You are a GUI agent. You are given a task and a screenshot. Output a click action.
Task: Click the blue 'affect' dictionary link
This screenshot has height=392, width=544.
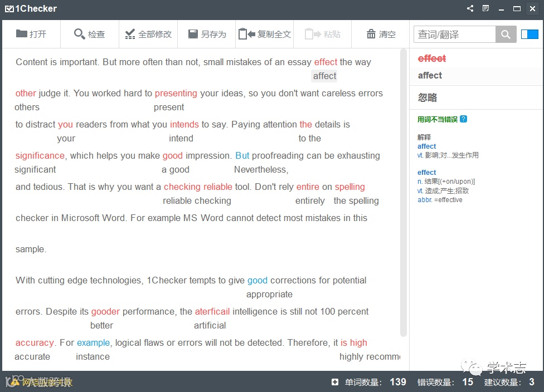pos(427,146)
